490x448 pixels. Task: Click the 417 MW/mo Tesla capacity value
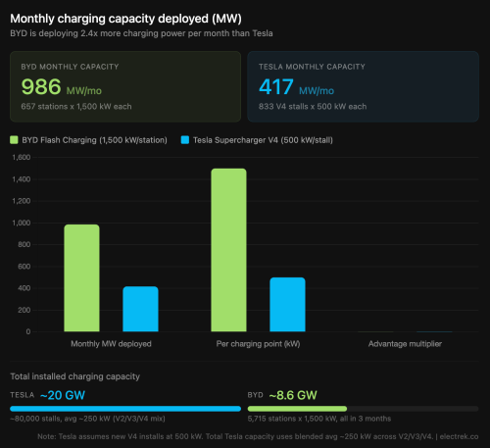(x=296, y=87)
